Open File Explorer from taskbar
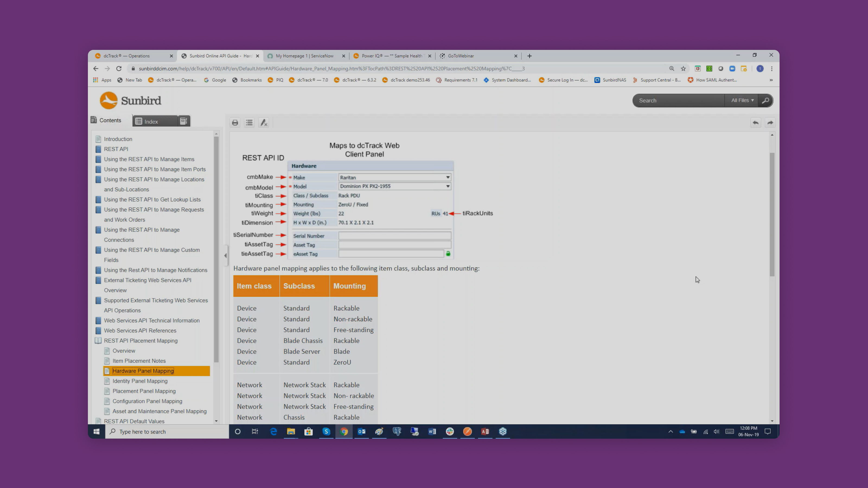The height and width of the screenshot is (488, 868). [x=291, y=431]
